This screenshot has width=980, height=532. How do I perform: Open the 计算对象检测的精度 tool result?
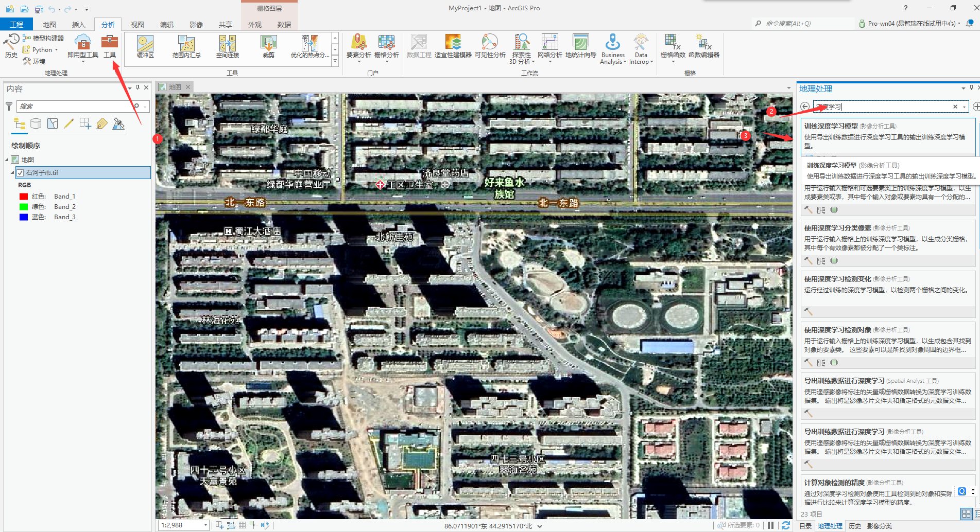click(x=888, y=492)
